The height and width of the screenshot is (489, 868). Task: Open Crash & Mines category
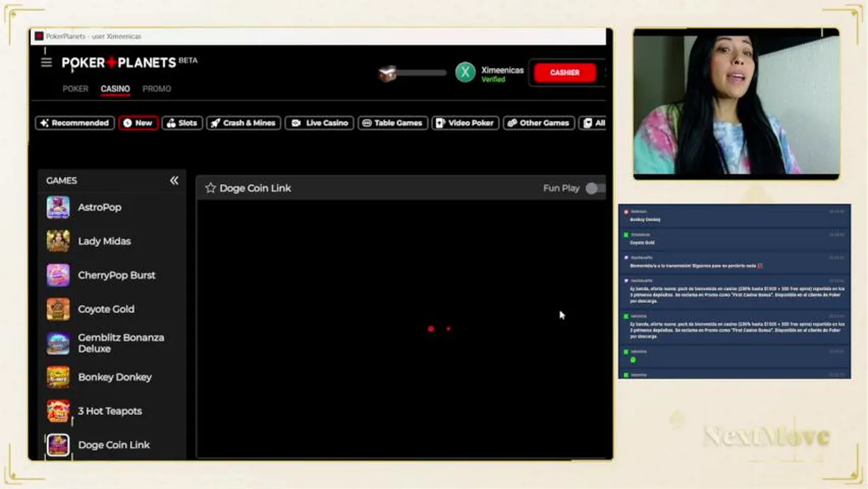(243, 123)
